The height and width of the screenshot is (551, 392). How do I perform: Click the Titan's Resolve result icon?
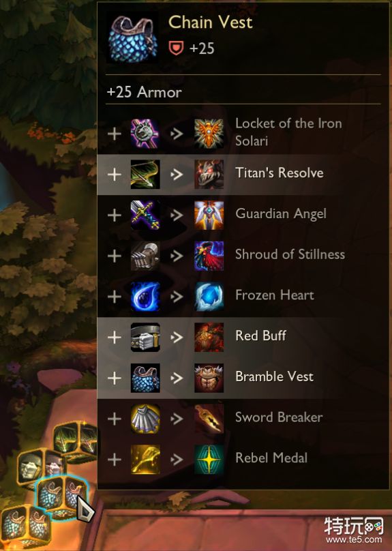(x=209, y=175)
